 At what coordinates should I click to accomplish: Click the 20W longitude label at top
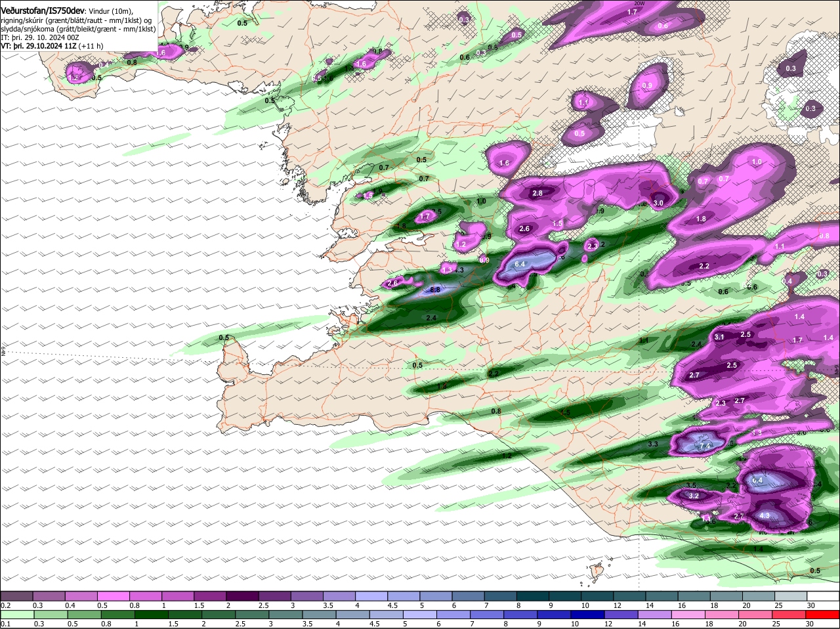(639, 3)
